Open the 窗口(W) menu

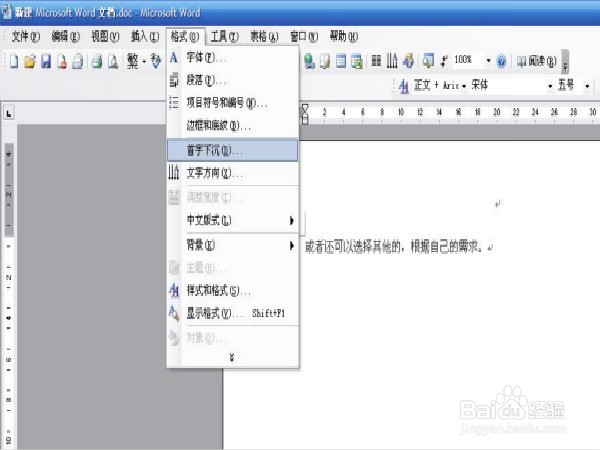coord(304,37)
